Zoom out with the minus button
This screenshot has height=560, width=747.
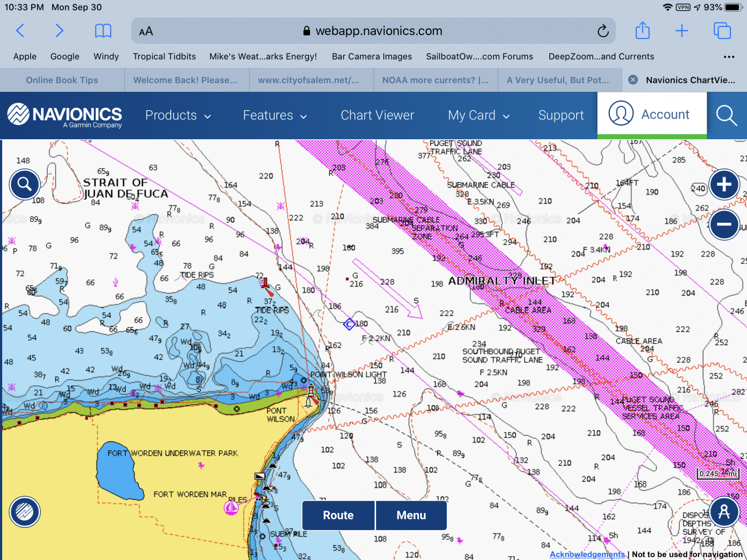724,224
